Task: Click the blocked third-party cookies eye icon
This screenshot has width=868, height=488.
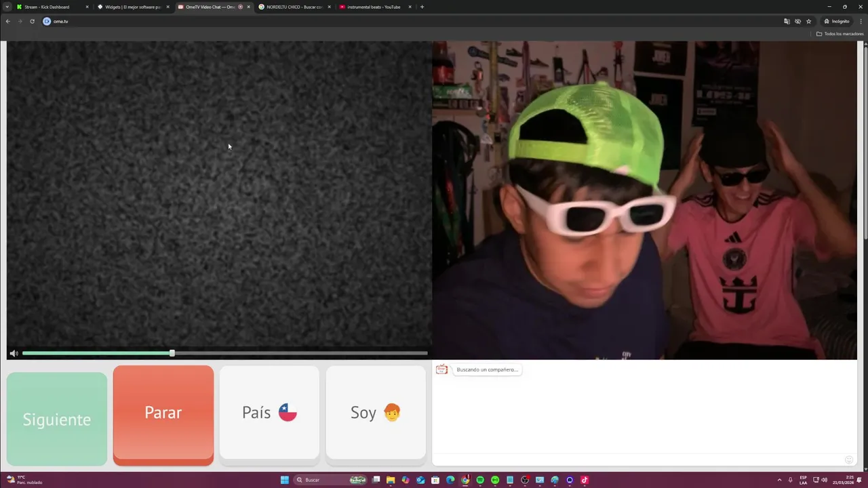Action: (x=797, y=21)
